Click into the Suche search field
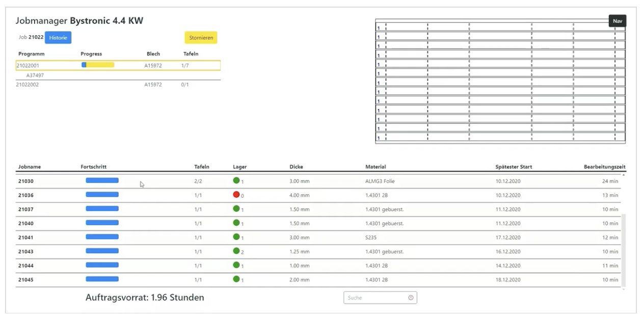 tap(376, 298)
